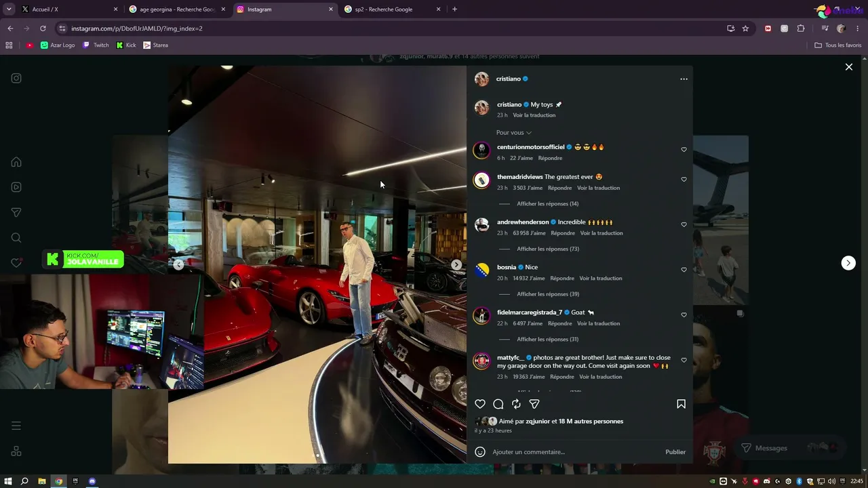This screenshot has height=488, width=868.
Task: Open comments via the speech bubble icon
Action: click(x=498, y=404)
